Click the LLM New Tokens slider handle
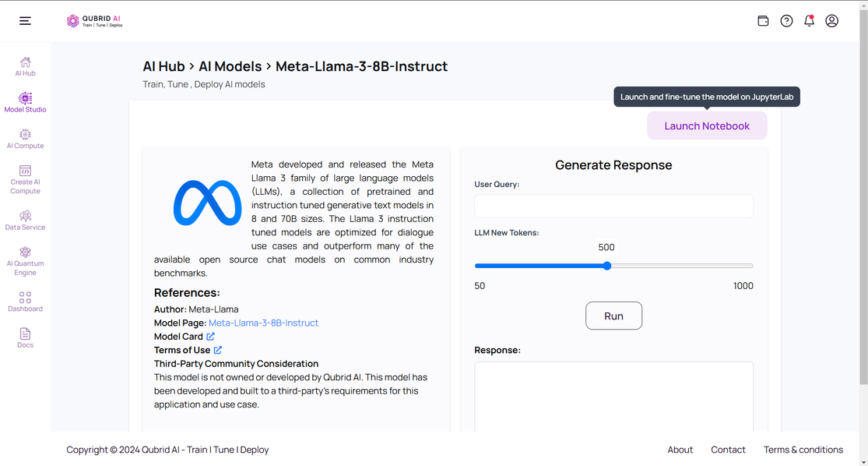This screenshot has height=466, width=868. click(607, 266)
